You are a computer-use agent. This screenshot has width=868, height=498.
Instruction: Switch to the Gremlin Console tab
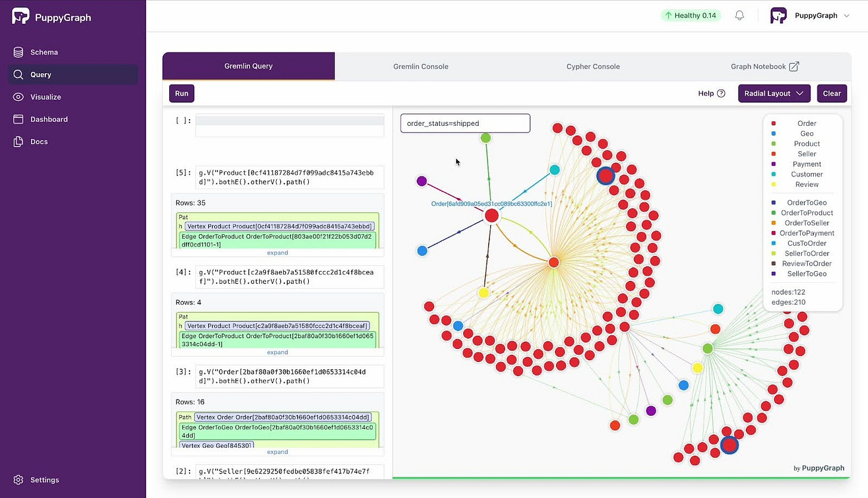(x=421, y=66)
